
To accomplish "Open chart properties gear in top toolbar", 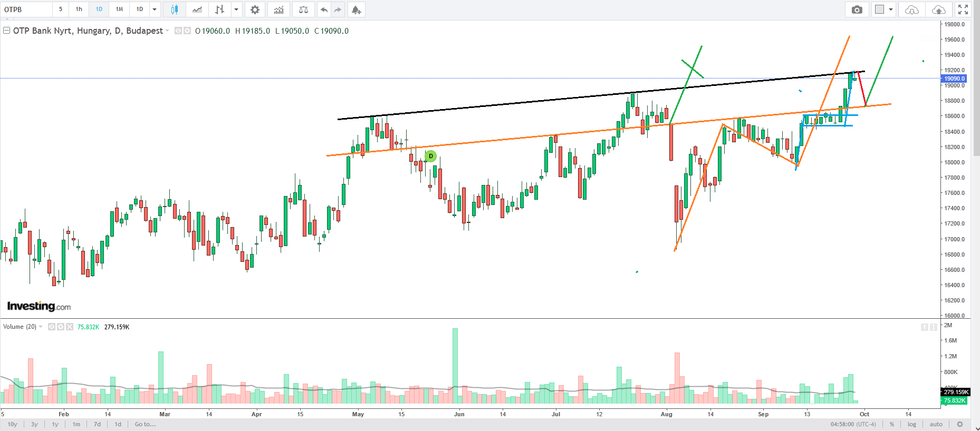I will pyautogui.click(x=255, y=9).
